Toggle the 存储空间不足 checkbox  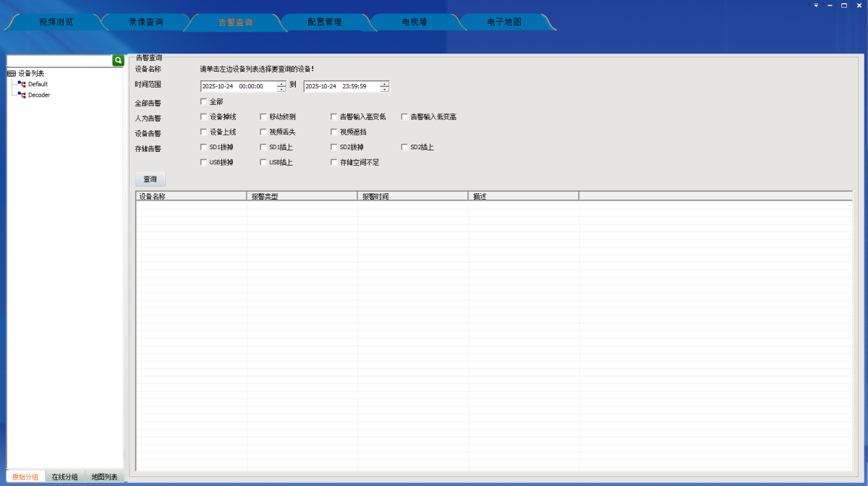click(x=333, y=163)
